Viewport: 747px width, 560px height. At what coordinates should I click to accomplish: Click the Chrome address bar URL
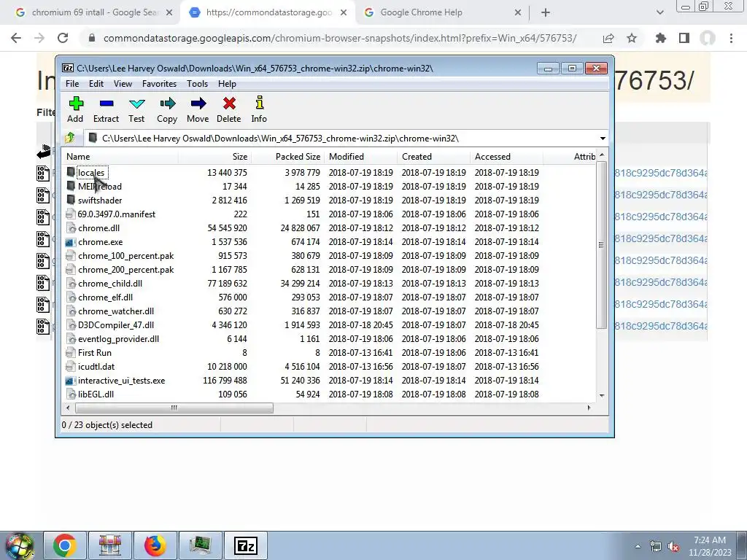coord(340,38)
